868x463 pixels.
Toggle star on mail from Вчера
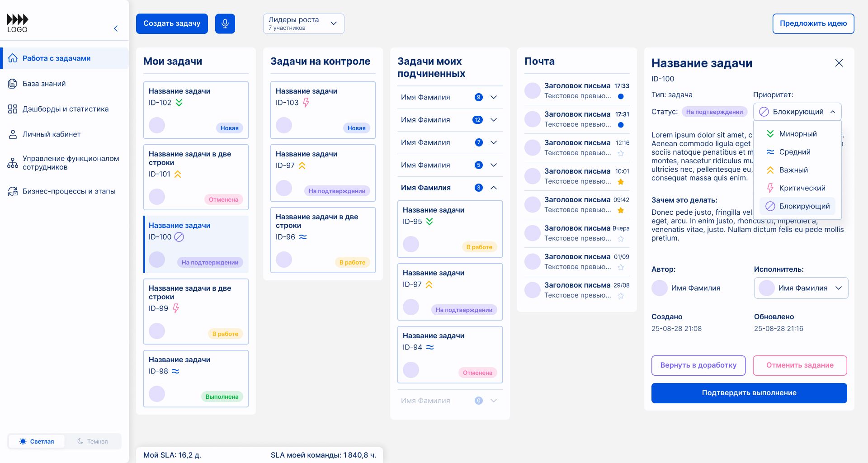(621, 239)
